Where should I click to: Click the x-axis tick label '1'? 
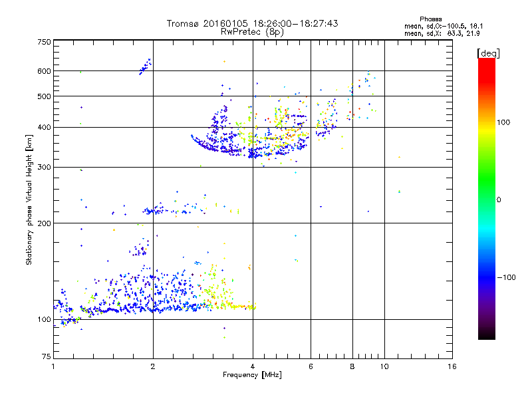(x=54, y=366)
